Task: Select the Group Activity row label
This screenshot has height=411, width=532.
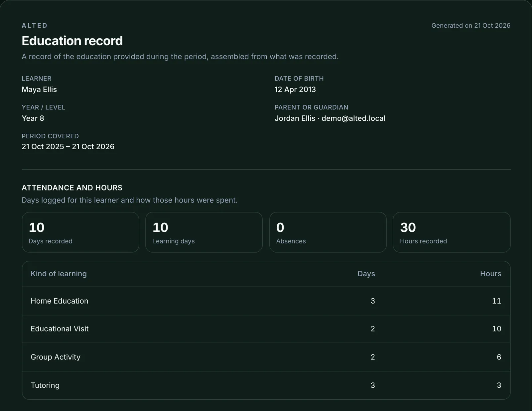Action: click(56, 357)
